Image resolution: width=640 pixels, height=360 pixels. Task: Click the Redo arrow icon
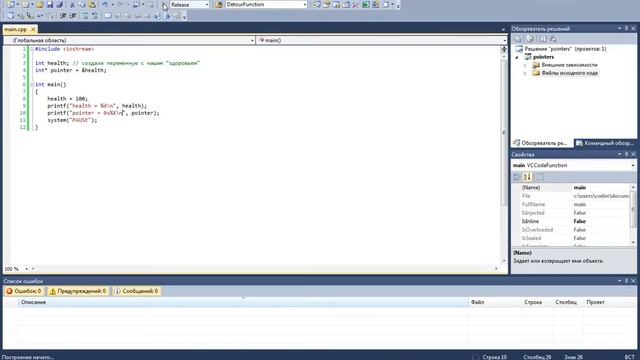point(120,4)
